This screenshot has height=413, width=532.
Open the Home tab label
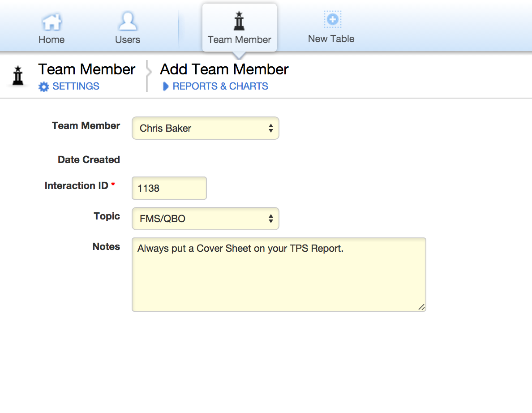[51, 40]
